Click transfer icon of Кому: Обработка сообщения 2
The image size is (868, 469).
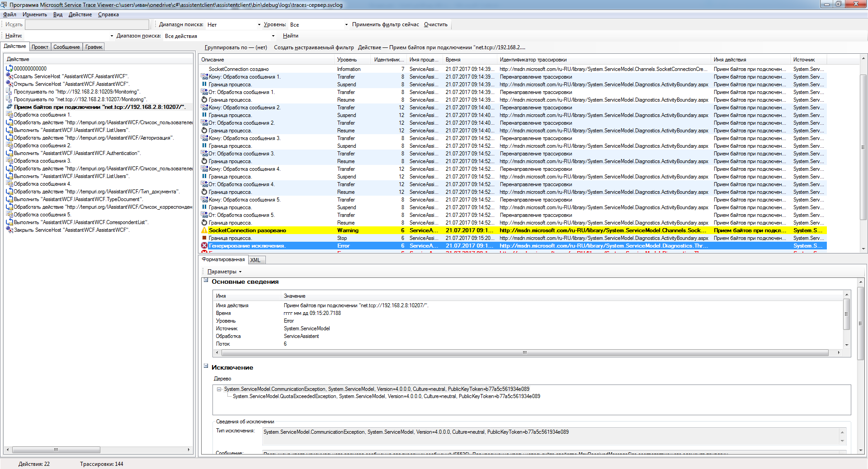pos(204,108)
